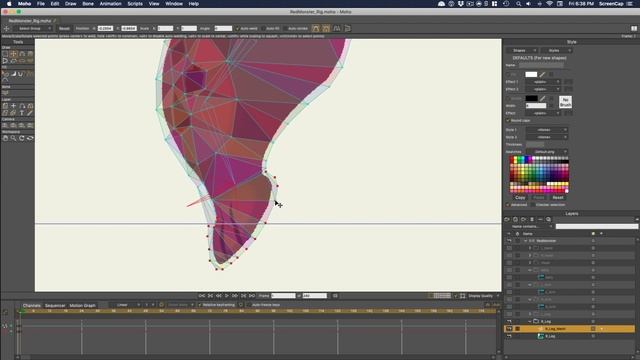640x360 pixels.
Task: Select the Eyedropper tool in Layer tools
Action: (x=30, y=113)
